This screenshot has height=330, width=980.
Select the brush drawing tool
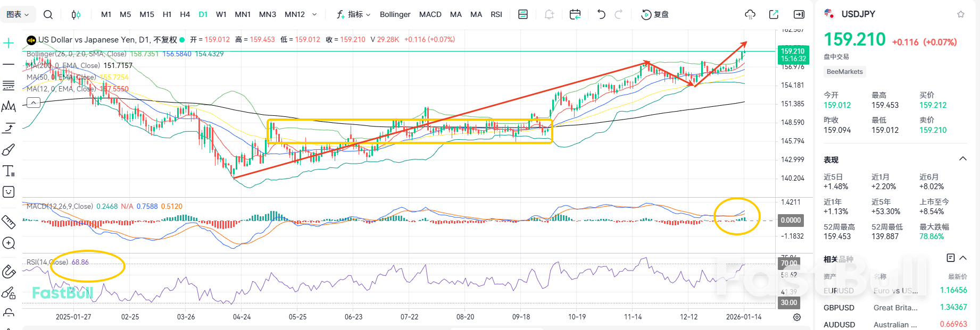tap(9, 150)
